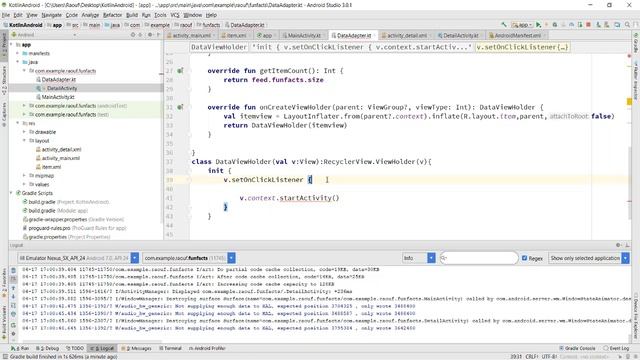
Task: Click Collapse All icon in Project panel header
Action: pos(141,35)
